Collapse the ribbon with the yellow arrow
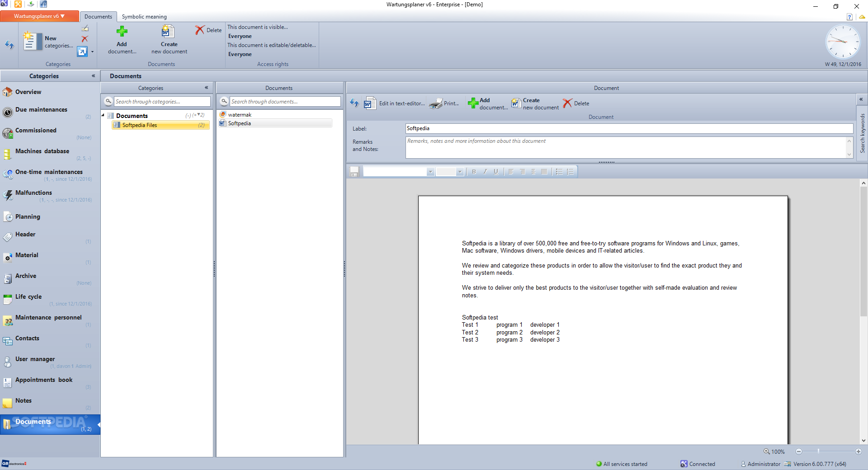868x470 pixels. [862, 17]
